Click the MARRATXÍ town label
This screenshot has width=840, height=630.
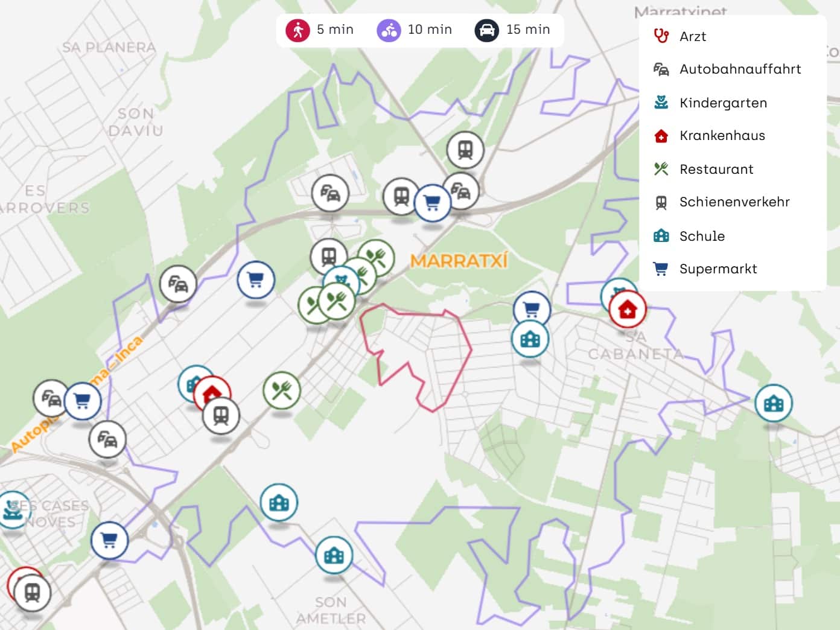click(459, 261)
